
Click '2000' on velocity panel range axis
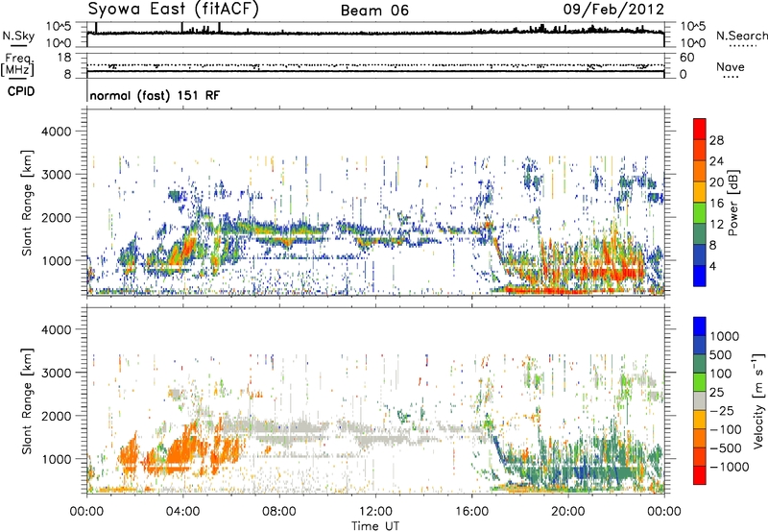pyautogui.click(x=56, y=416)
